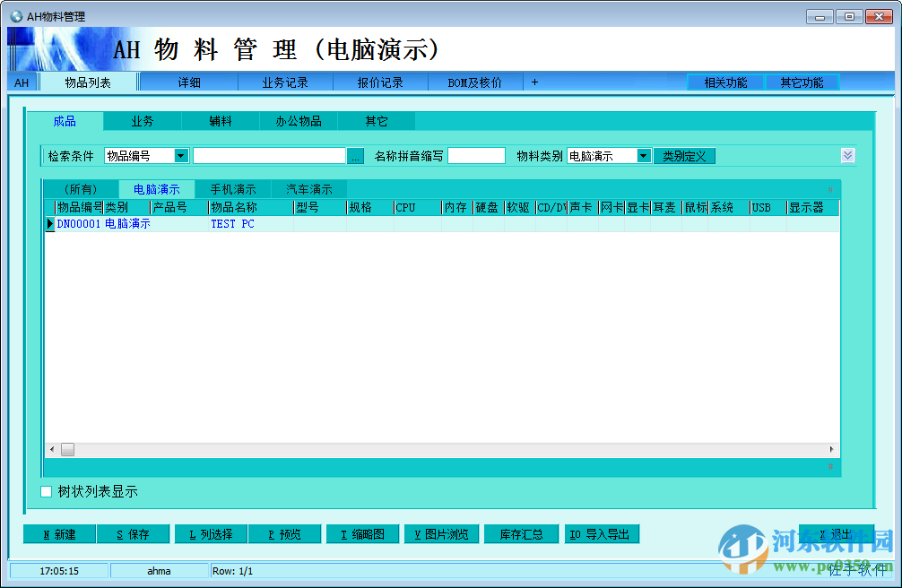Enable 树状列表显示 tree list display
This screenshot has width=902, height=588.
point(45,491)
